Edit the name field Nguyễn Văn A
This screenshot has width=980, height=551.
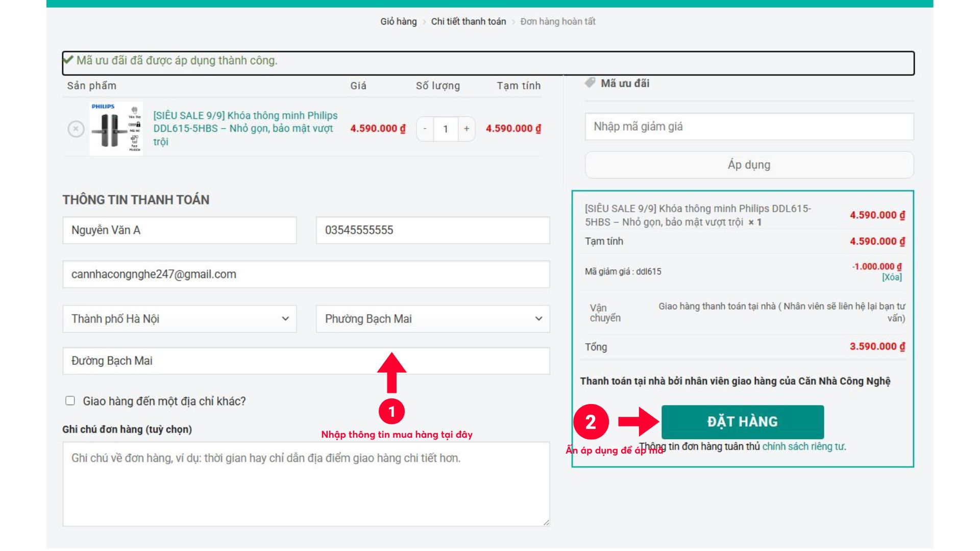tap(180, 230)
